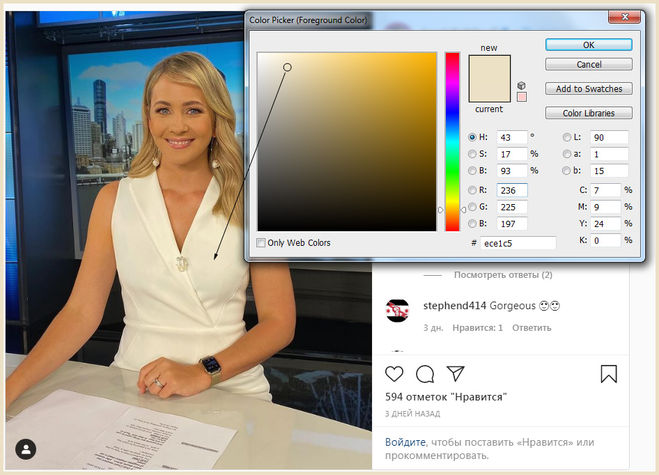Open stephend414's profile avatar
Screen dimensions: 659x475
pos(397,309)
